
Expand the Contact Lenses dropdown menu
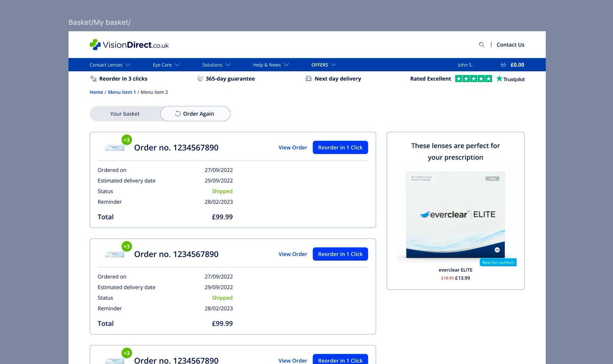point(110,65)
